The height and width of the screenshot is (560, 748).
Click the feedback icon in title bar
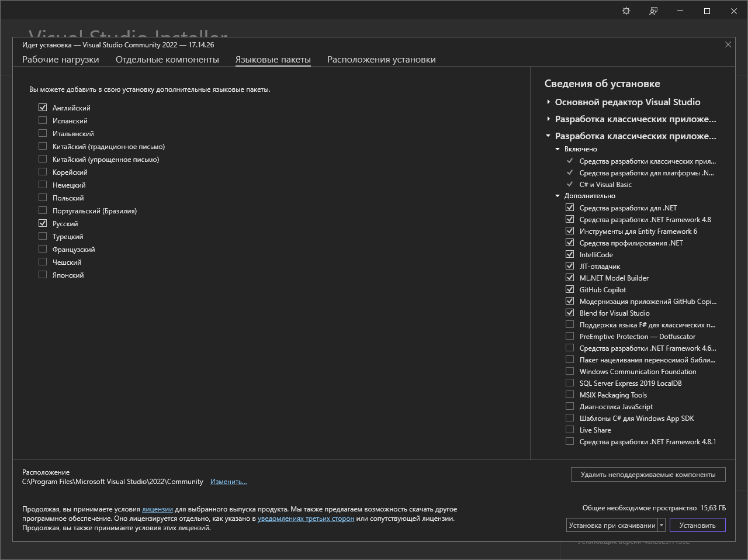click(653, 11)
